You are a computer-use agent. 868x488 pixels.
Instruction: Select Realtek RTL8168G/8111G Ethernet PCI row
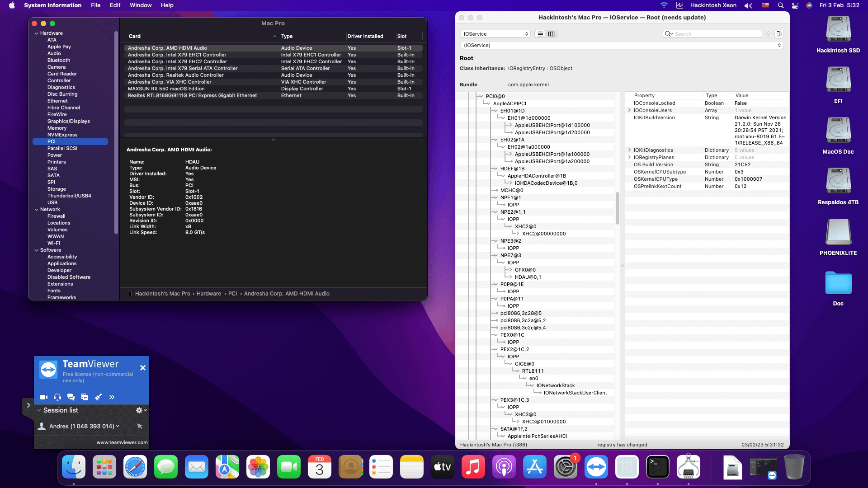pos(273,95)
